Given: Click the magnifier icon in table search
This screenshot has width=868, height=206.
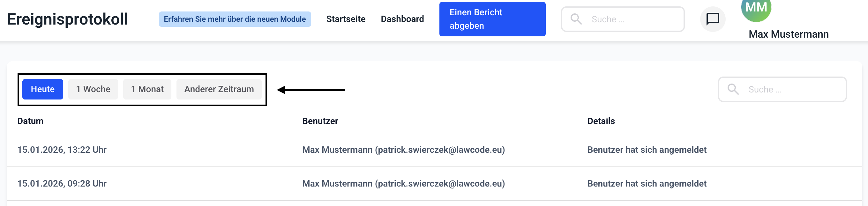Looking at the screenshot, I should [733, 89].
